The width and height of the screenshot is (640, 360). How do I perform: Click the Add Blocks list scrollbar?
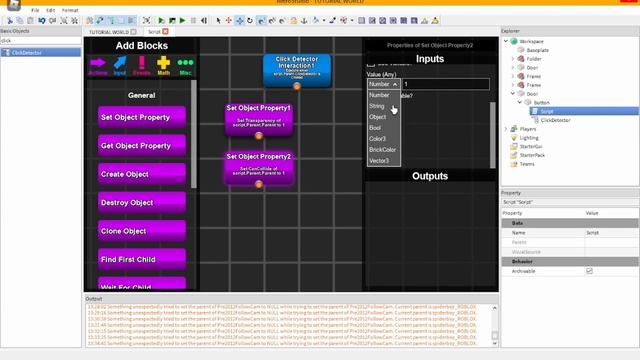click(193, 134)
